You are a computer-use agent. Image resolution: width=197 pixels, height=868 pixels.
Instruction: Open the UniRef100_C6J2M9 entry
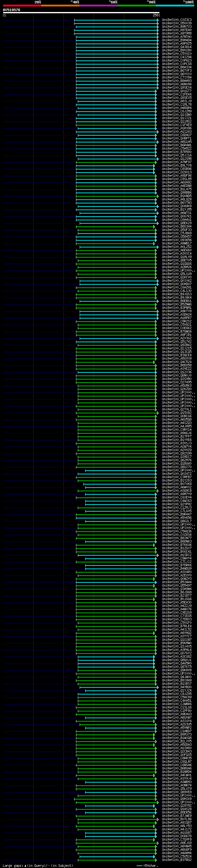tap(176, 111)
